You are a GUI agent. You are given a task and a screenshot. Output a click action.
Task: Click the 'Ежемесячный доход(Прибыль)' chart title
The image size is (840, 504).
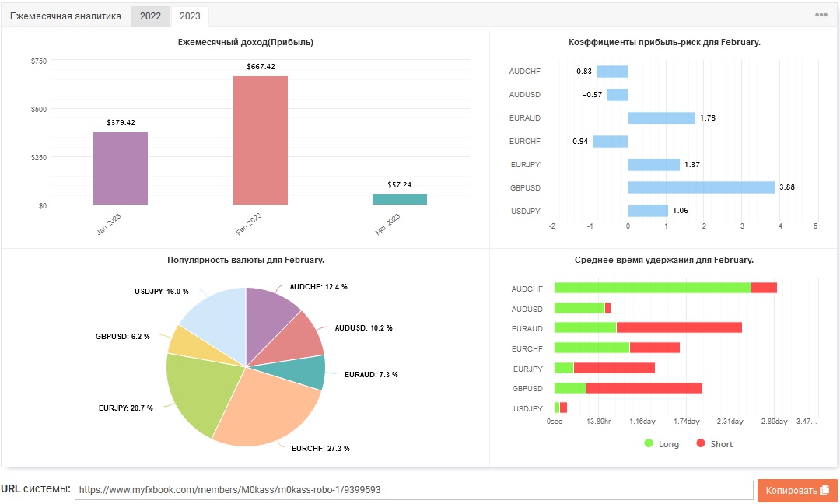245,42
